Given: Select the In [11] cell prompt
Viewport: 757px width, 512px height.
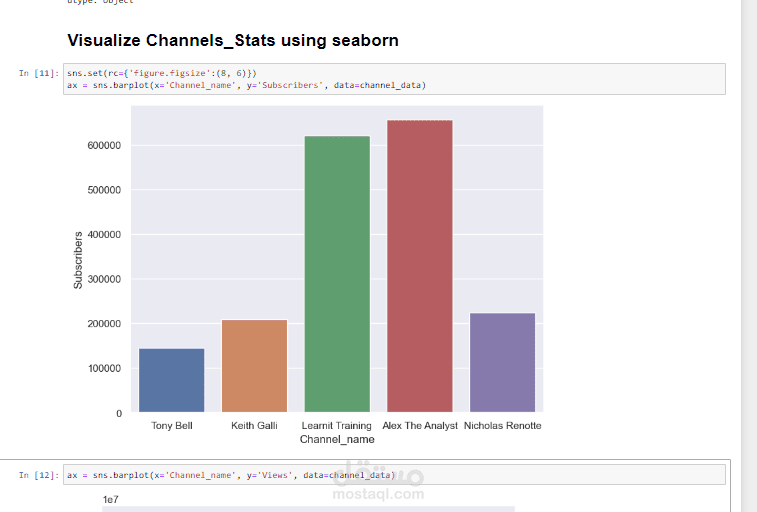Looking at the screenshot, I should click(39, 73).
